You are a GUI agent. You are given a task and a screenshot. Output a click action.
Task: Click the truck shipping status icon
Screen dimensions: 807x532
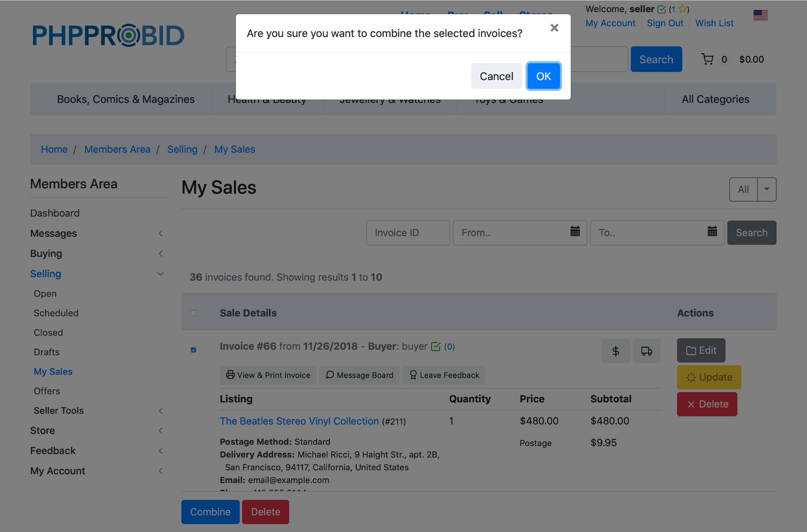(x=646, y=351)
